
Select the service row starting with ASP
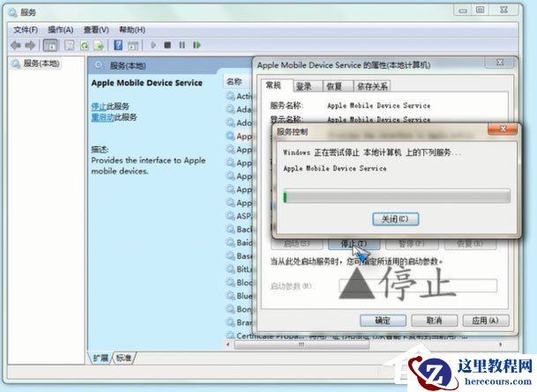pyautogui.click(x=239, y=216)
